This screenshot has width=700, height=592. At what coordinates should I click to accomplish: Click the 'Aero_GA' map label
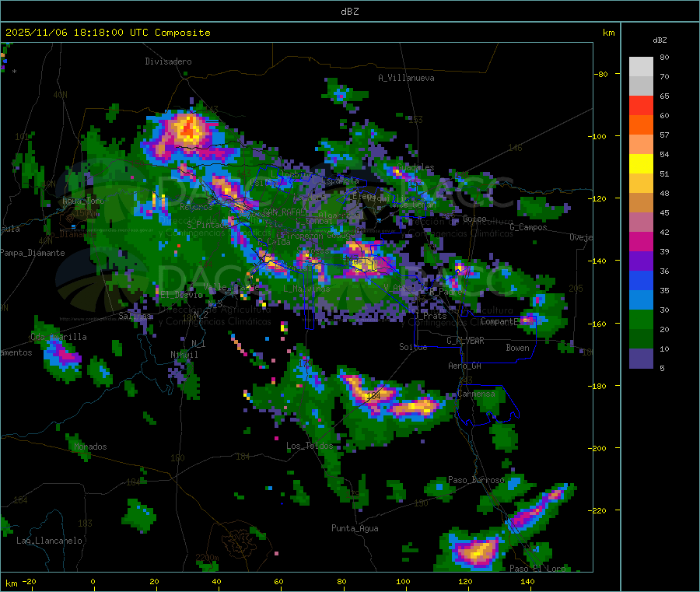pos(465,366)
